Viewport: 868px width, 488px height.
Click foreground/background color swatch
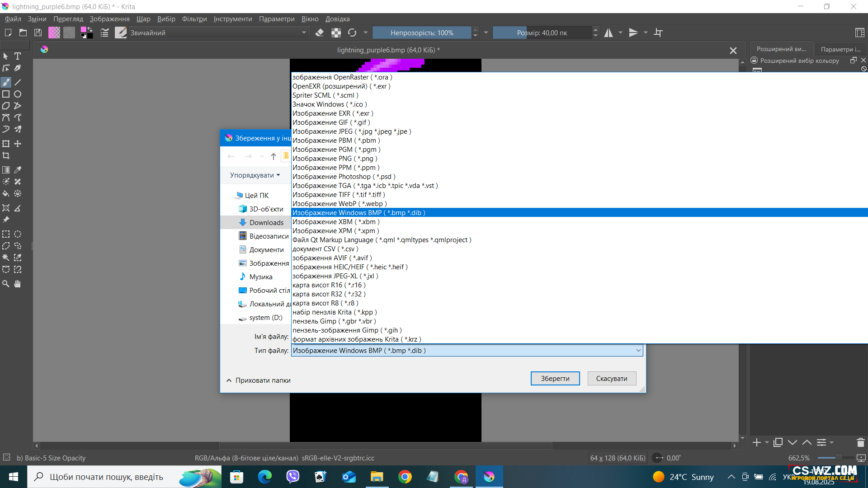click(x=87, y=33)
